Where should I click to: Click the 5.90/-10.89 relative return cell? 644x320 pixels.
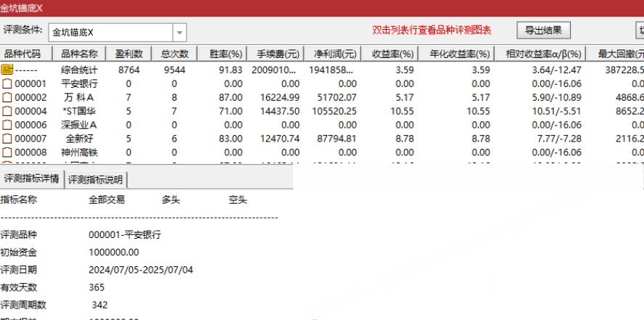coord(557,97)
